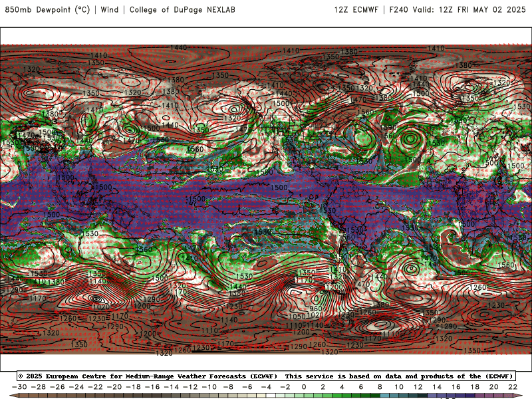Viewport: 532px width, 399px height.
Task: Click 'This service is based on data' text
Action: (x=342, y=376)
